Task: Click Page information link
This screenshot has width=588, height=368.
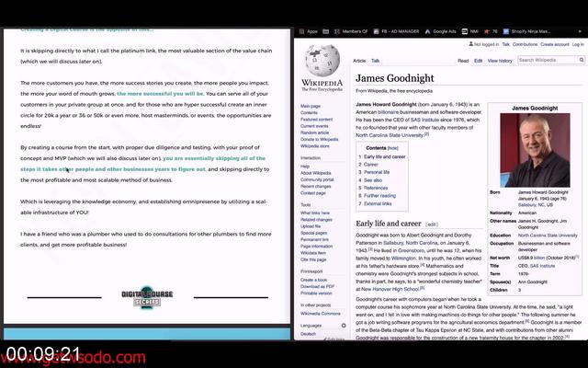Action: coord(316,247)
